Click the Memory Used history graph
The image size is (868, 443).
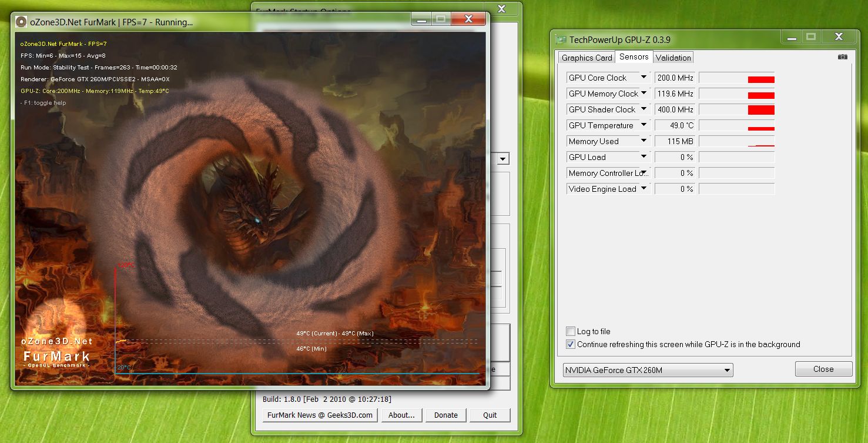pyautogui.click(x=736, y=141)
